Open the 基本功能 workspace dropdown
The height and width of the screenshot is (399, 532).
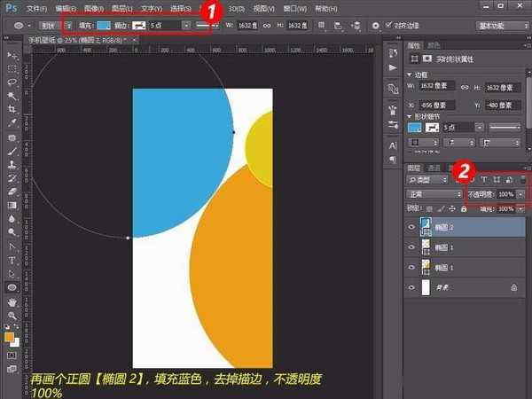501,26
